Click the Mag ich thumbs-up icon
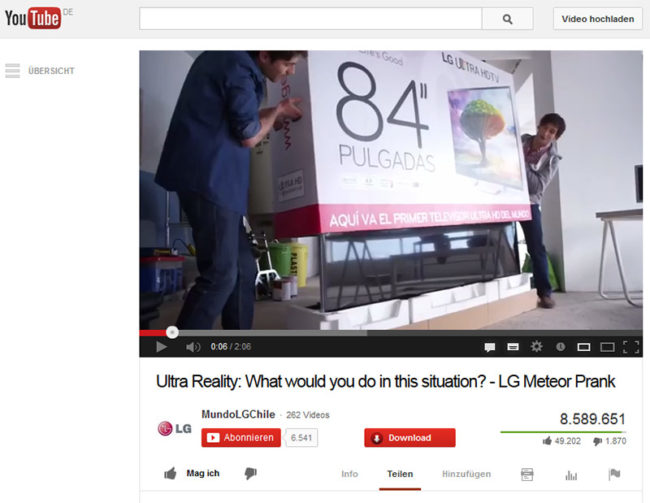The width and height of the screenshot is (650, 503). pos(170,473)
